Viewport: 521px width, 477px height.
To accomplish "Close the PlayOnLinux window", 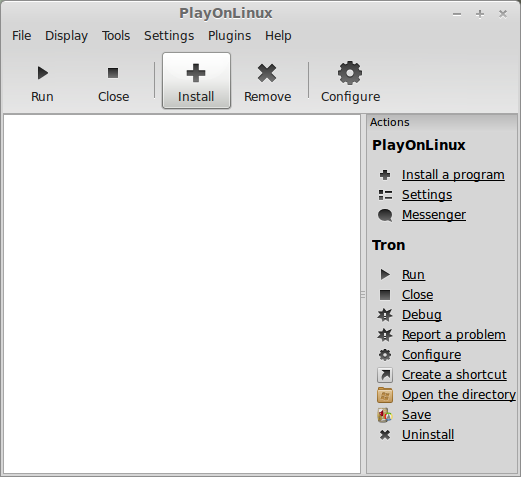I will point(503,14).
